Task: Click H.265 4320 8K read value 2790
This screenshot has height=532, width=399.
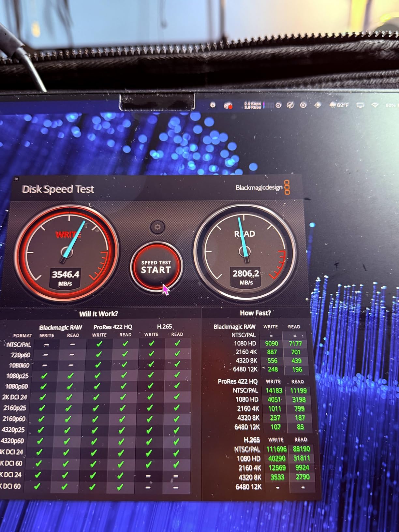Action: (303, 477)
